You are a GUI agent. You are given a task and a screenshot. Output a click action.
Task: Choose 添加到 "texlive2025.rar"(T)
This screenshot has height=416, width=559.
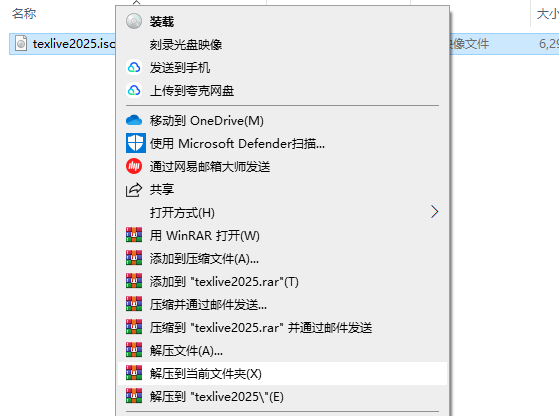pyautogui.click(x=224, y=282)
